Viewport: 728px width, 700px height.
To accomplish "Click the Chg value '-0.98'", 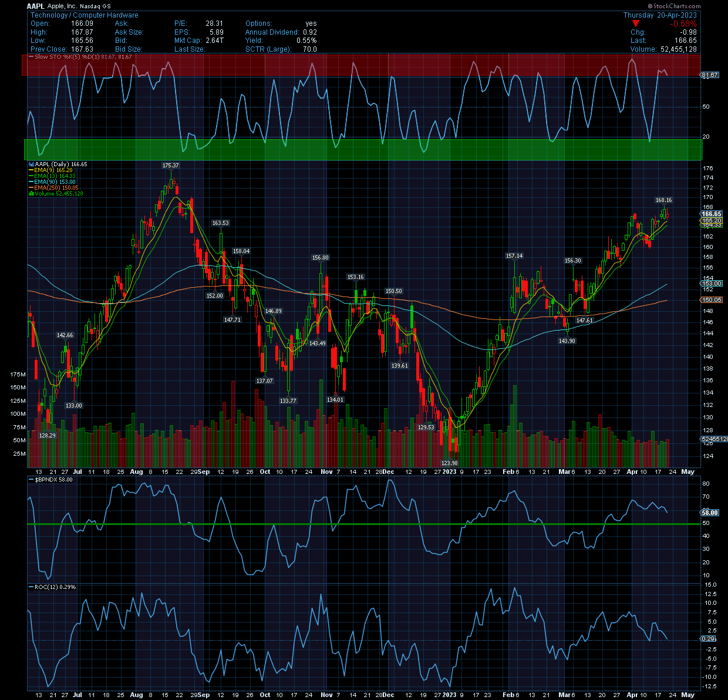I will click(687, 32).
